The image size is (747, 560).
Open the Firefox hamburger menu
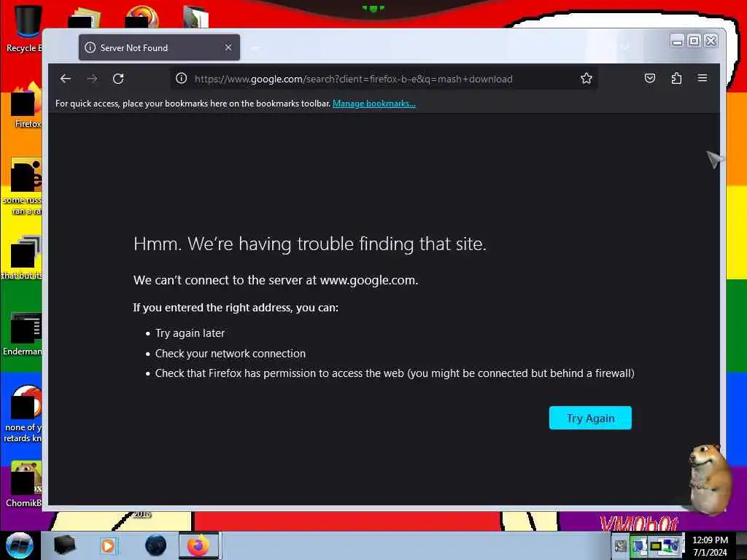click(x=703, y=77)
